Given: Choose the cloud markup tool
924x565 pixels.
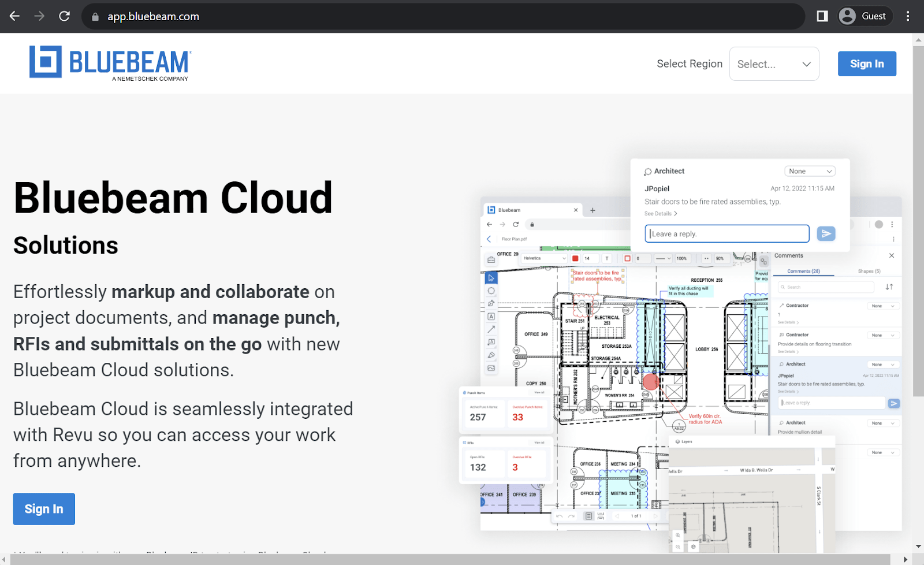Looking at the screenshot, I should click(x=491, y=291).
